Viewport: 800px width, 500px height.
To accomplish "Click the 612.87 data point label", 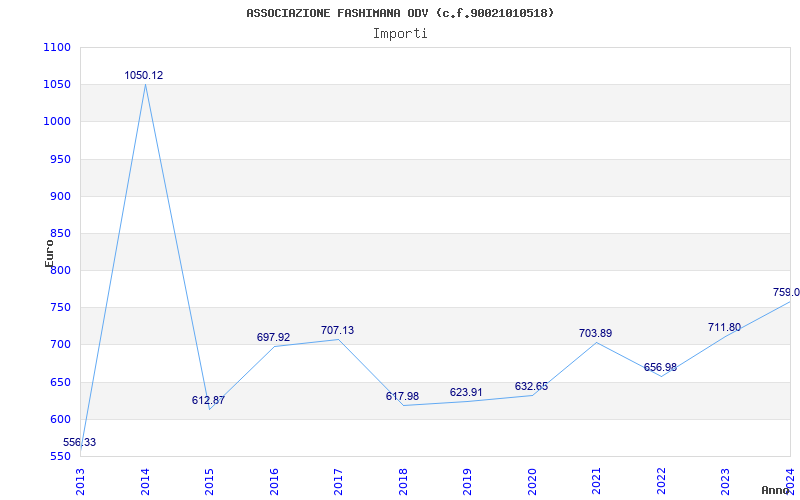I will 208,401.
